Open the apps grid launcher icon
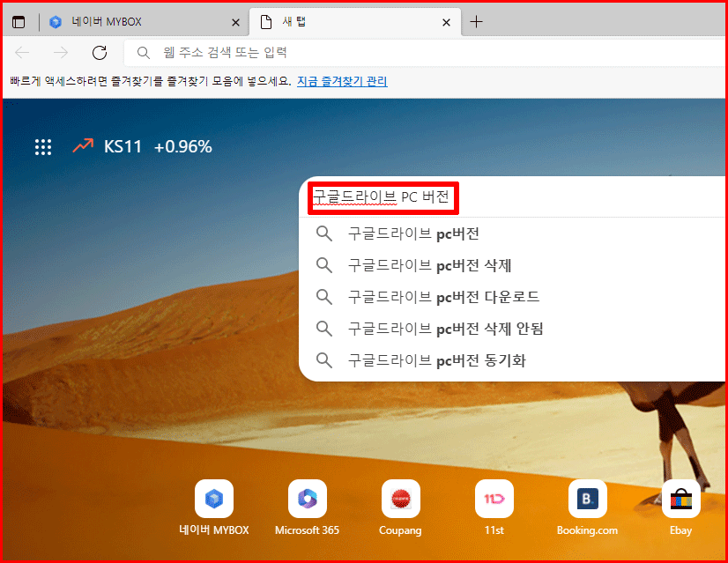Image resolution: width=728 pixels, height=563 pixels. [x=43, y=147]
